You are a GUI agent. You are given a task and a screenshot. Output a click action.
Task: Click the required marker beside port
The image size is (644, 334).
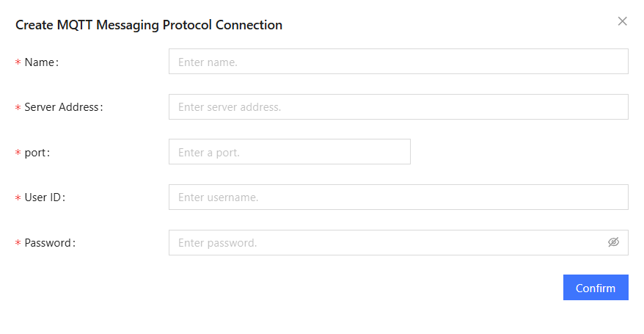tap(18, 154)
